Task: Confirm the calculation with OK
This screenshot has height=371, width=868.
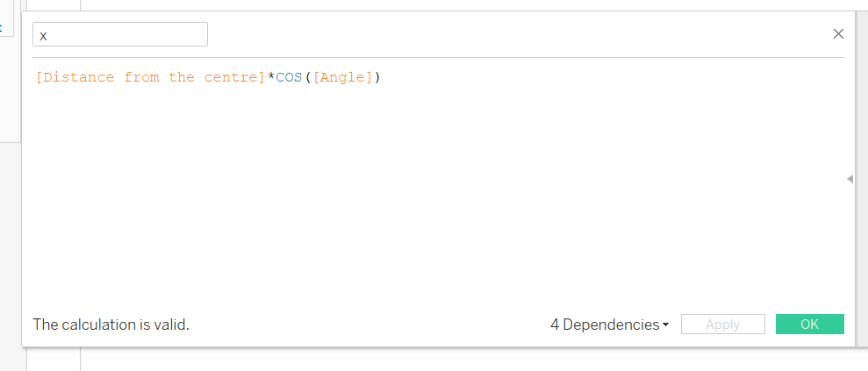Action: coord(809,325)
